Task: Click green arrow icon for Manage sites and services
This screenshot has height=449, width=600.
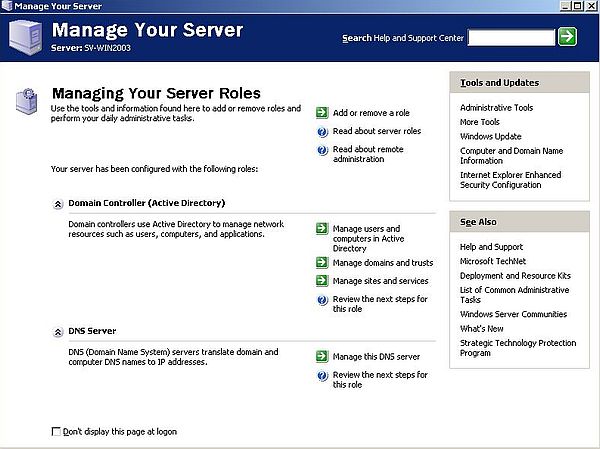Action: coord(322,281)
